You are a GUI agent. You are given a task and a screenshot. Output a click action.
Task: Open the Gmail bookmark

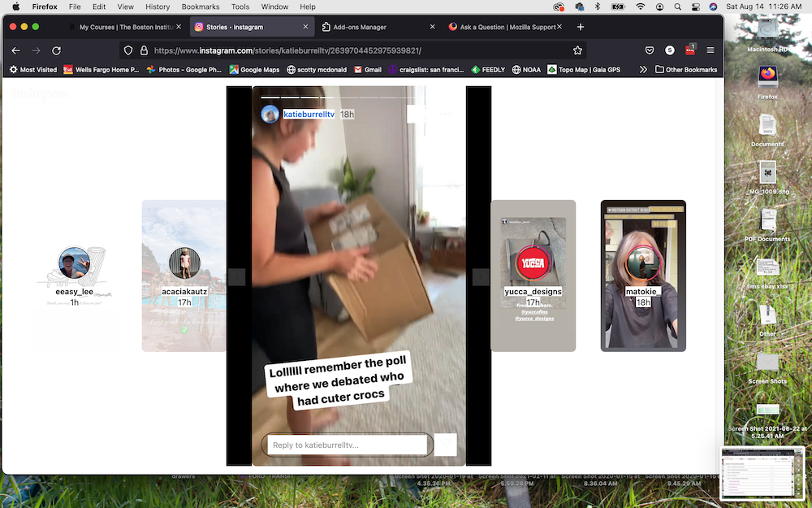pos(368,69)
